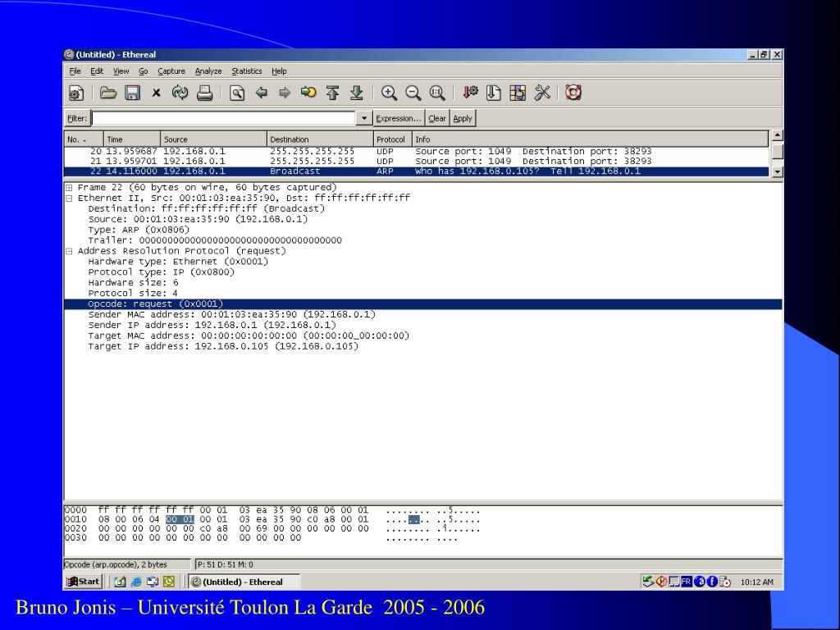Click the Expression... button

coord(398,118)
